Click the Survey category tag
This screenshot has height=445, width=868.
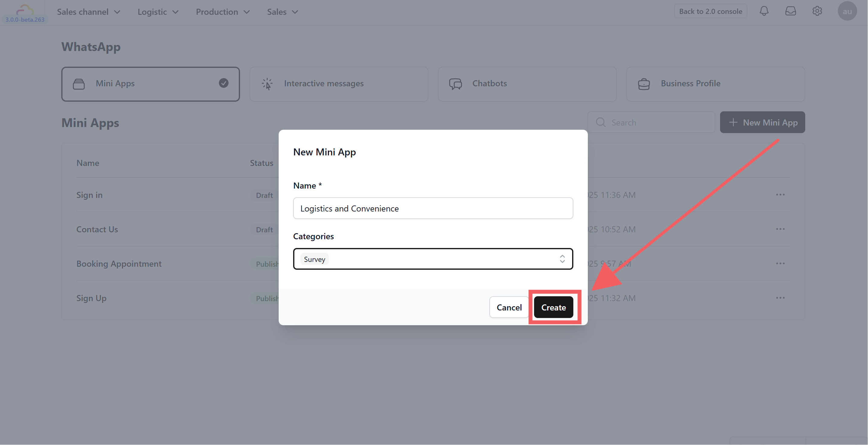tap(314, 259)
